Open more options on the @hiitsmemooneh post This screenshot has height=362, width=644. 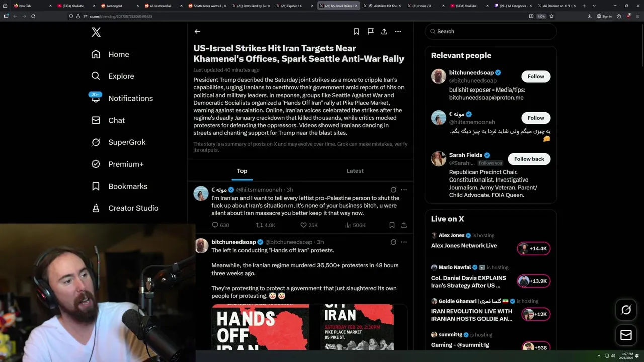(x=404, y=190)
